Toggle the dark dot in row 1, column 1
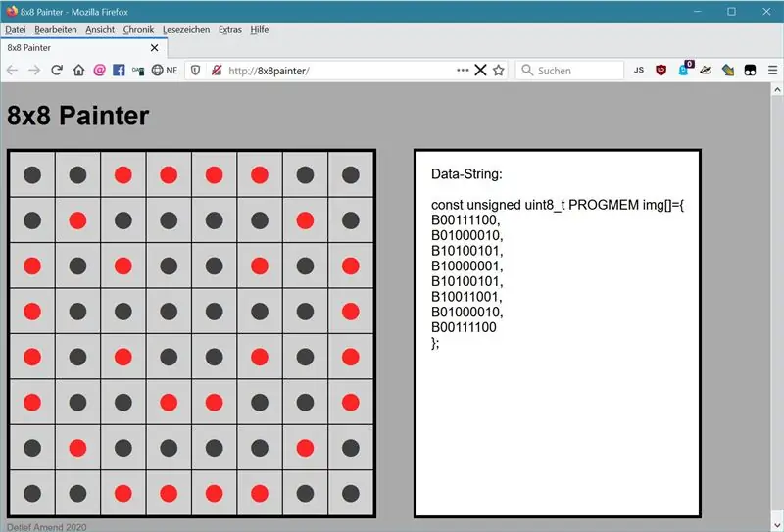784x532 pixels. tap(32, 175)
